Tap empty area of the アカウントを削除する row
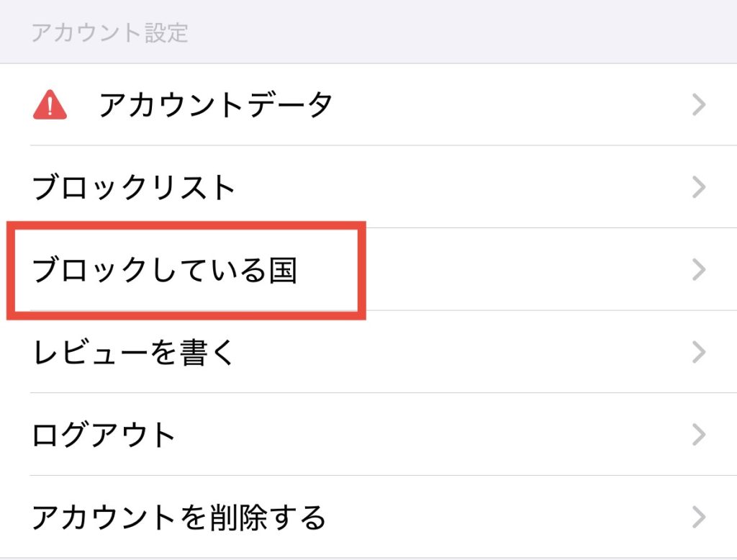Screen dimensions: 737x560 [504, 517]
